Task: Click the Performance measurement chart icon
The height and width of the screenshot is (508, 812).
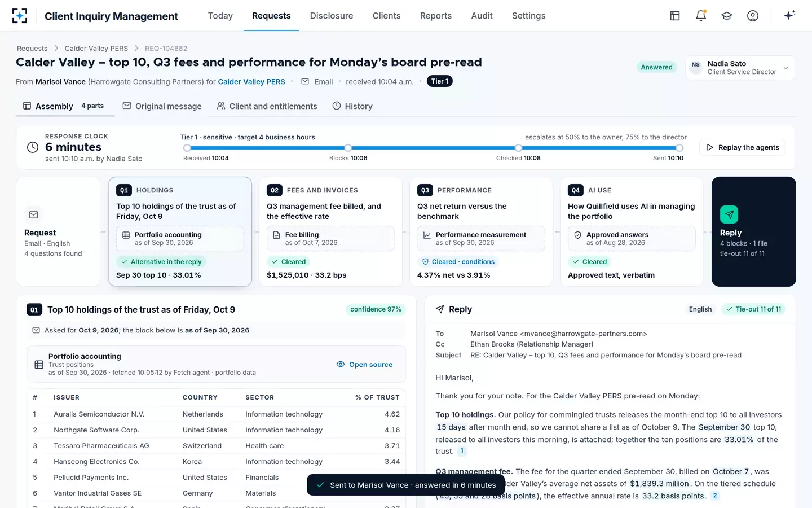Action: pyautogui.click(x=427, y=235)
